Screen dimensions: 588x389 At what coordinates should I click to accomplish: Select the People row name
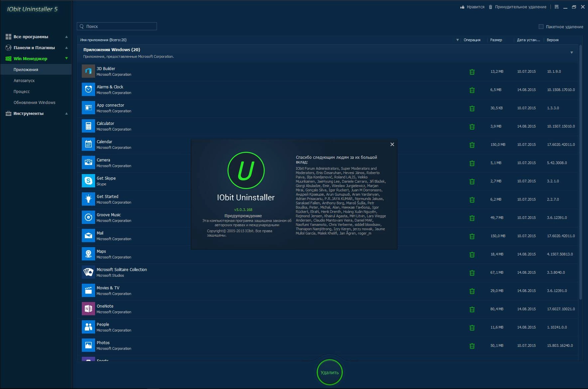[103, 325]
